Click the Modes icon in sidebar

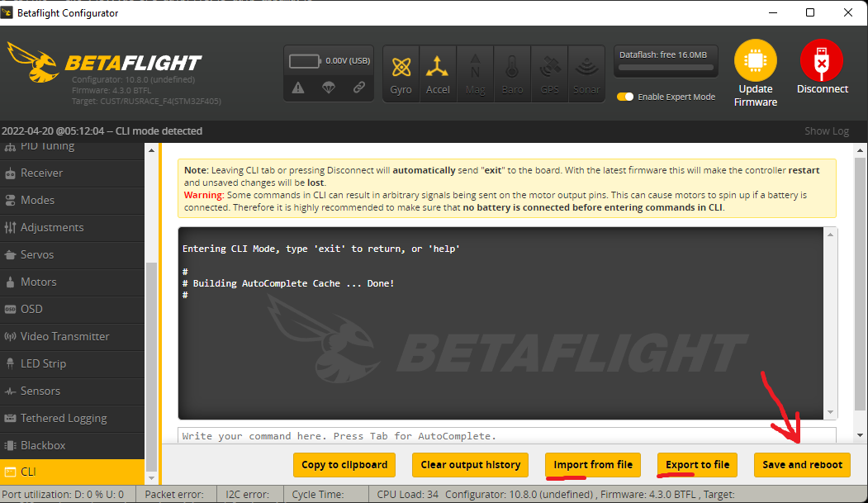click(x=10, y=201)
